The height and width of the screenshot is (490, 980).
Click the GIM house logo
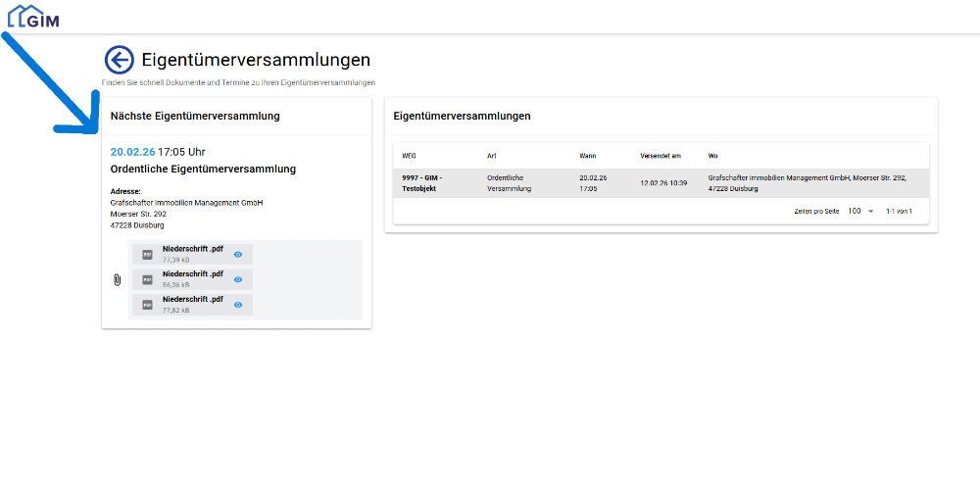33,17
